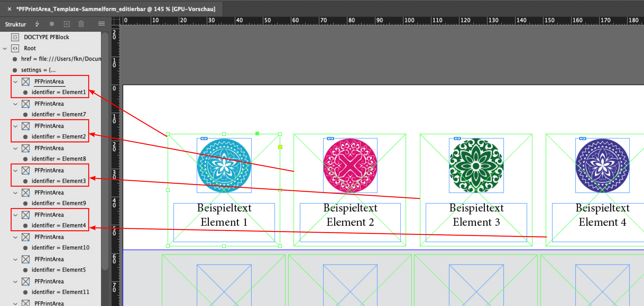The image size is (644, 306).
Task: Collapse the Root tree node
Action: coord(5,48)
